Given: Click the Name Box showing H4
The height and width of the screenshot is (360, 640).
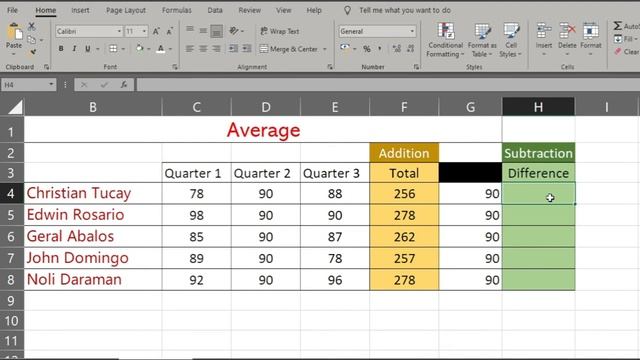Looking at the screenshot, I should (28, 85).
